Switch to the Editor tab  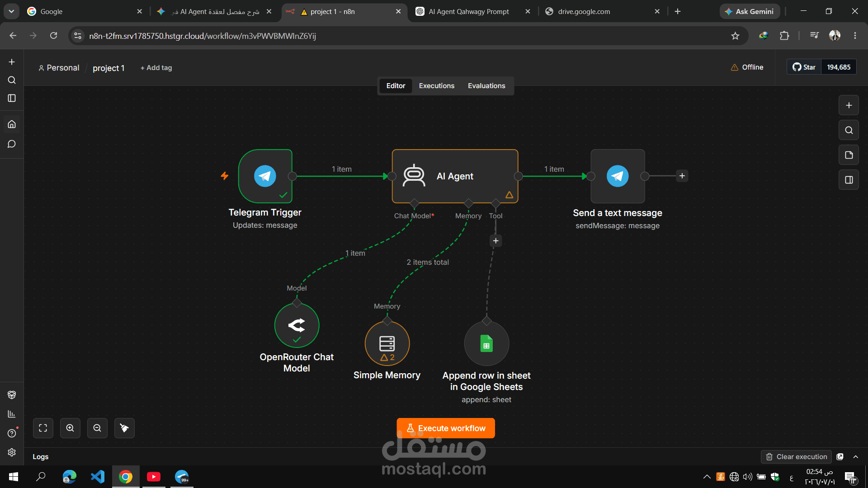[396, 86]
